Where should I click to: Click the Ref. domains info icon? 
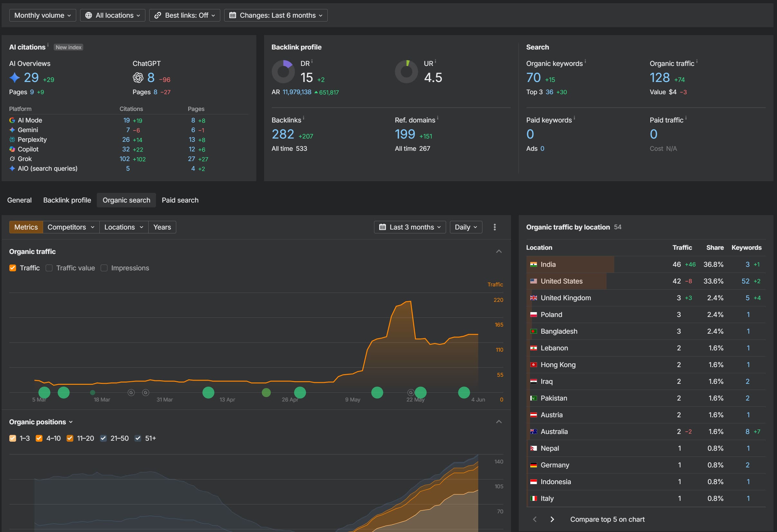438,118
